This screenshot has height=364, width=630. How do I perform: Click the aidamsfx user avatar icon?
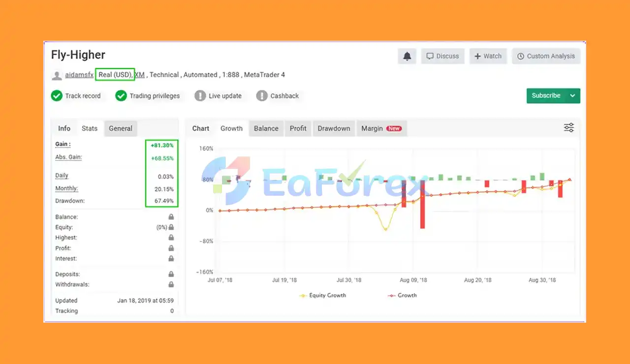click(x=57, y=75)
